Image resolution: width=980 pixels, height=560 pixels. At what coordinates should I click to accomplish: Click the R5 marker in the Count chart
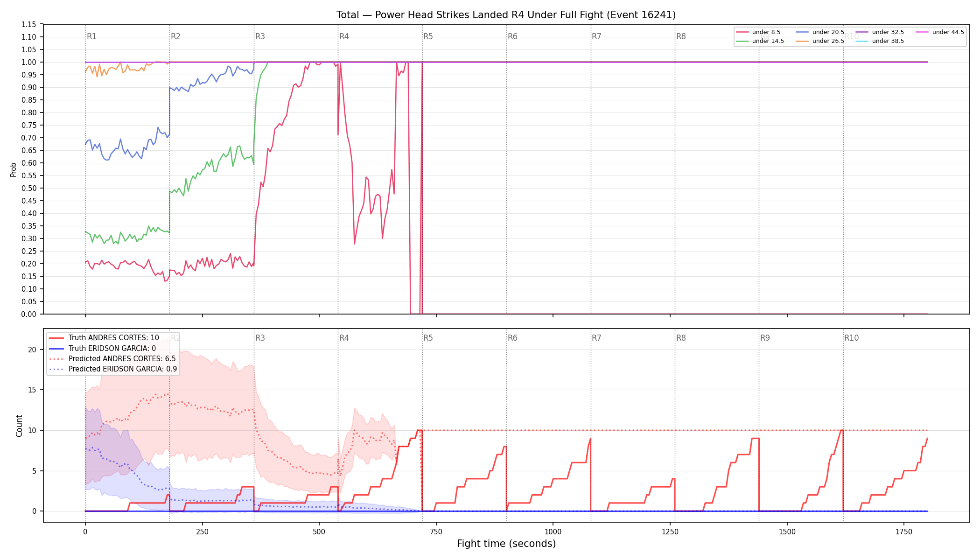pyautogui.click(x=428, y=338)
